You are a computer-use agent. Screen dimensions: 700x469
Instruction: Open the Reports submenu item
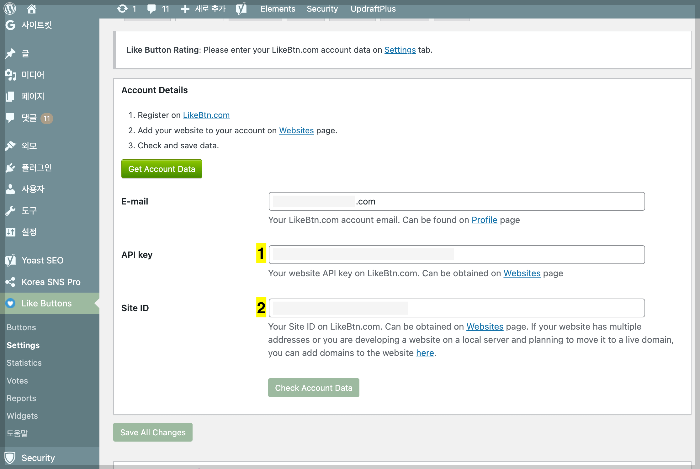click(21, 398)
